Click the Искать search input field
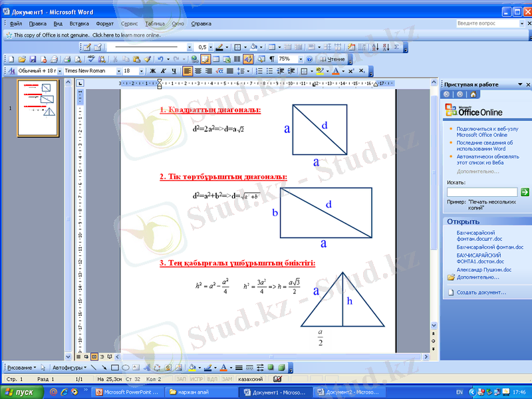The width and height of the screenshot is (532, 399). 482,192
